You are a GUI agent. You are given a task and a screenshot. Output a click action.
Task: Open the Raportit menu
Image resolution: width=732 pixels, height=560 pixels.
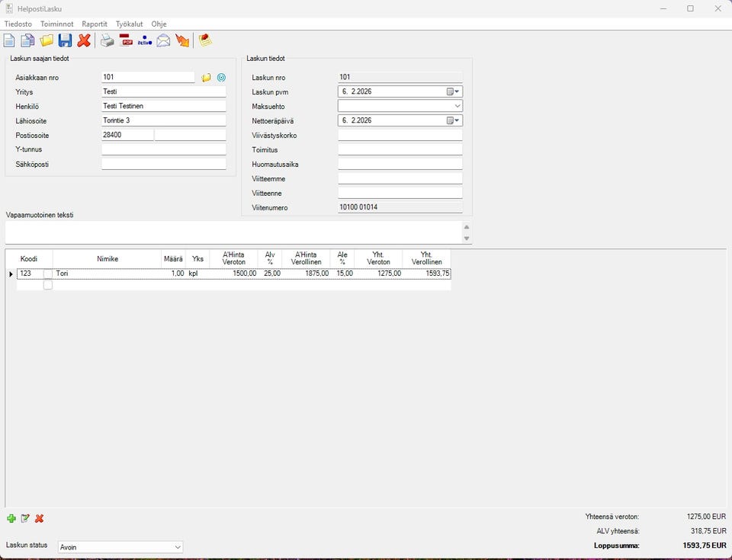[x=95, y=24]
